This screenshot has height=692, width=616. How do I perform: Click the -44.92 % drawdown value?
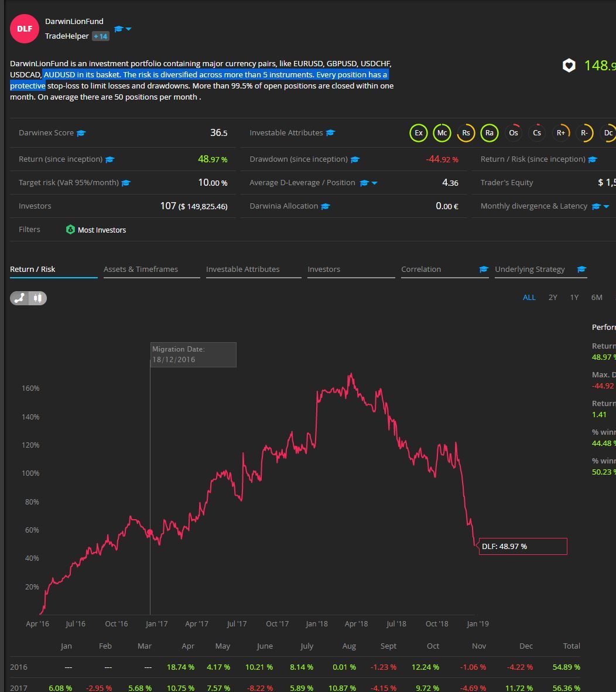point(442,159)
